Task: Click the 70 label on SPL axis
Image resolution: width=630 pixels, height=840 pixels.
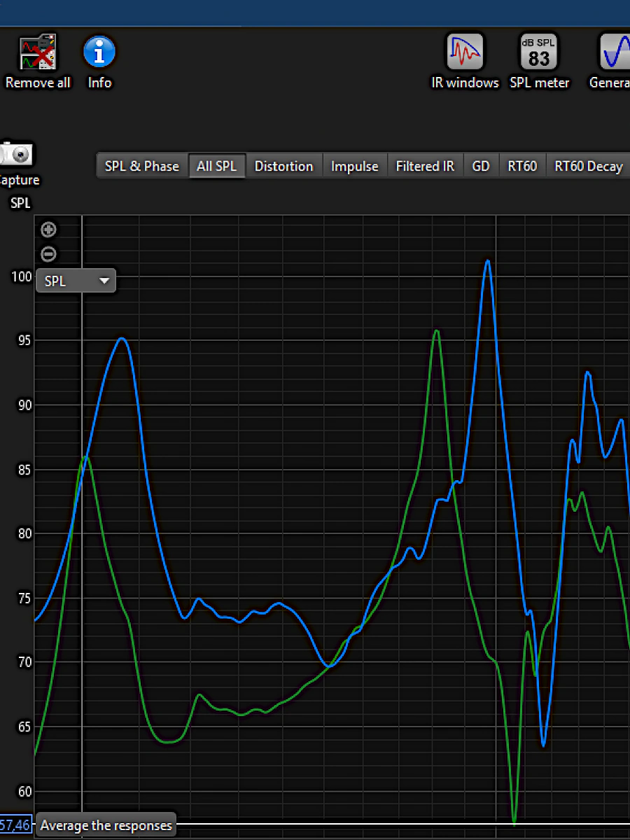Action: click(x=24, y=662)
